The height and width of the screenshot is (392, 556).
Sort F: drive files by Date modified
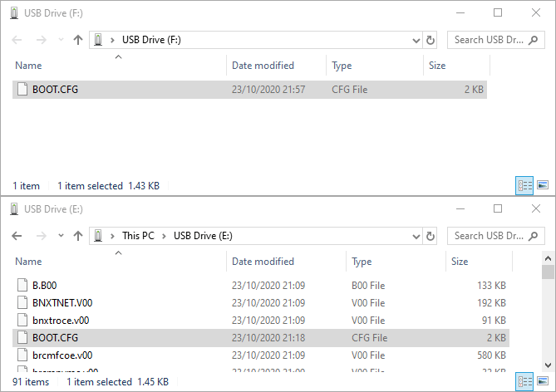(263, 66)
